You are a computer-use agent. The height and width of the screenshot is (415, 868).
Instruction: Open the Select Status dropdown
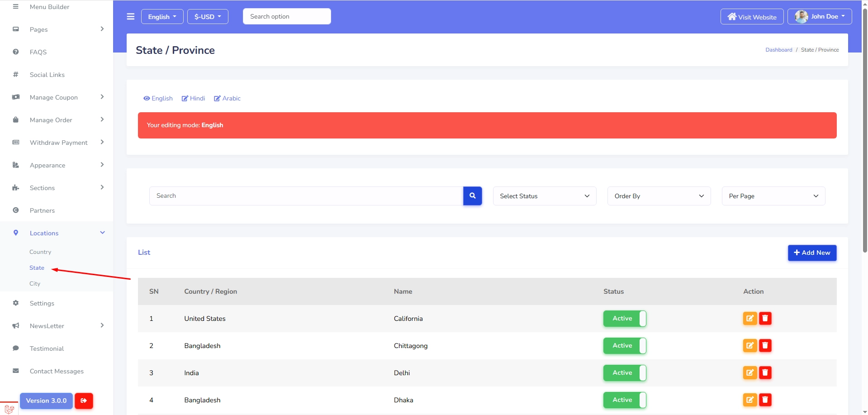(545, 196)
